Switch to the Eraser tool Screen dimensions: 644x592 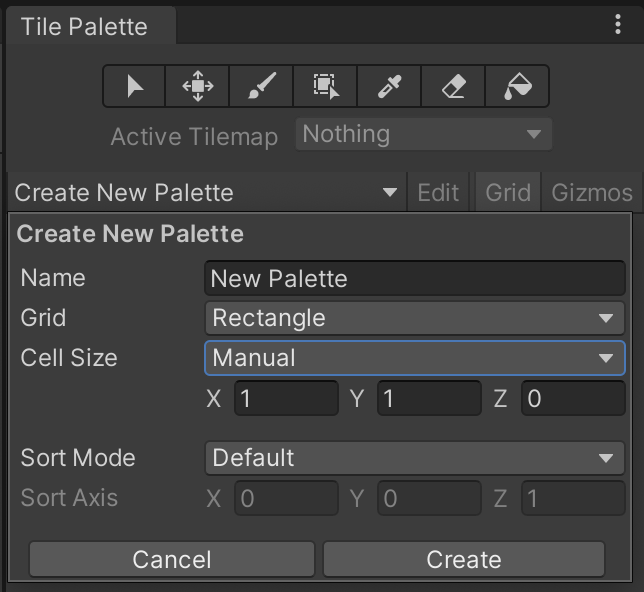click(x=454, y=87)
